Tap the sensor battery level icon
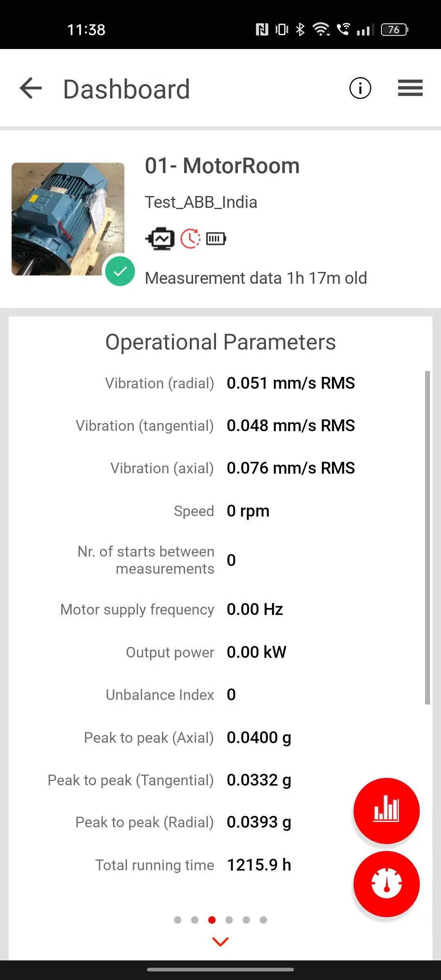 pyautogui.click(x=216, y=239)
